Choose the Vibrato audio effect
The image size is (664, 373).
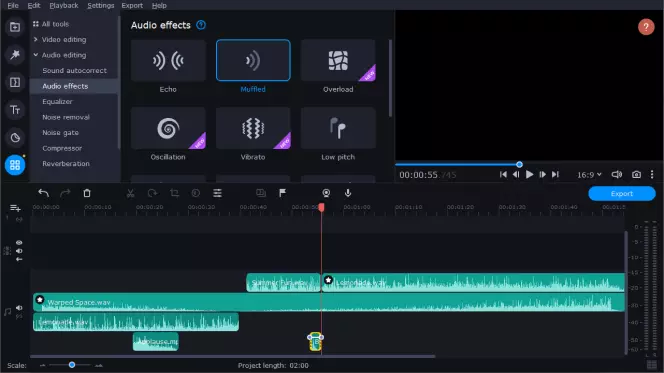[x=253, y=128]
